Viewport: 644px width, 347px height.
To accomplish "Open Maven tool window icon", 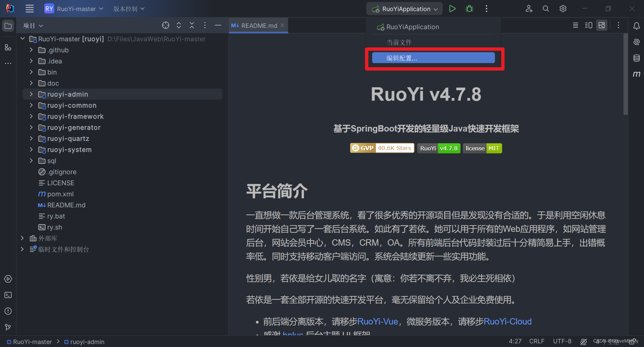I will click(637, 74).
